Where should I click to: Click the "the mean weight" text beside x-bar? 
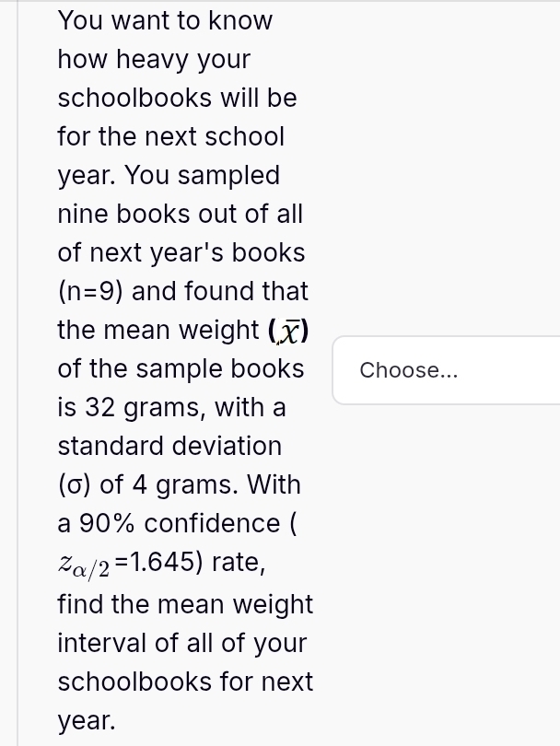click(157, 330)
